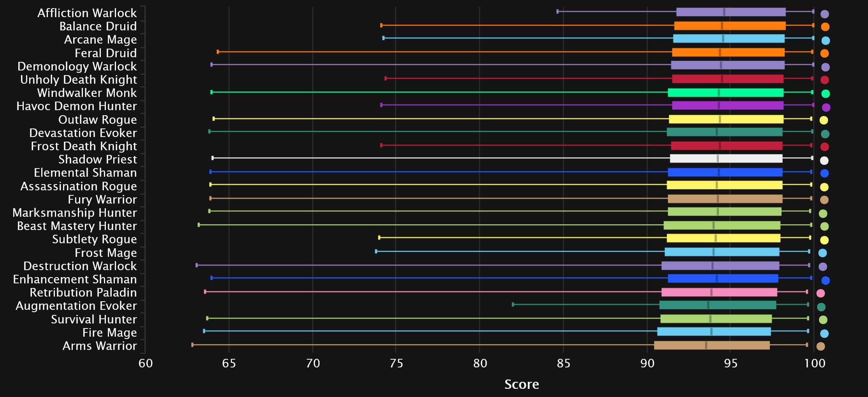Select the Unholy Death Knight label
Screen dimensions: 868x397
(79, 80)
